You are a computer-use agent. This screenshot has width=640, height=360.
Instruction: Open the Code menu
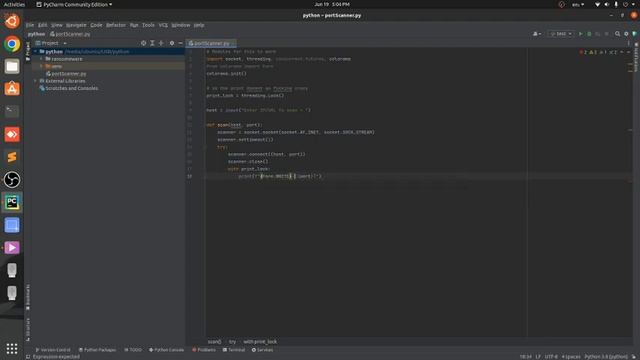tap(96, 25)
